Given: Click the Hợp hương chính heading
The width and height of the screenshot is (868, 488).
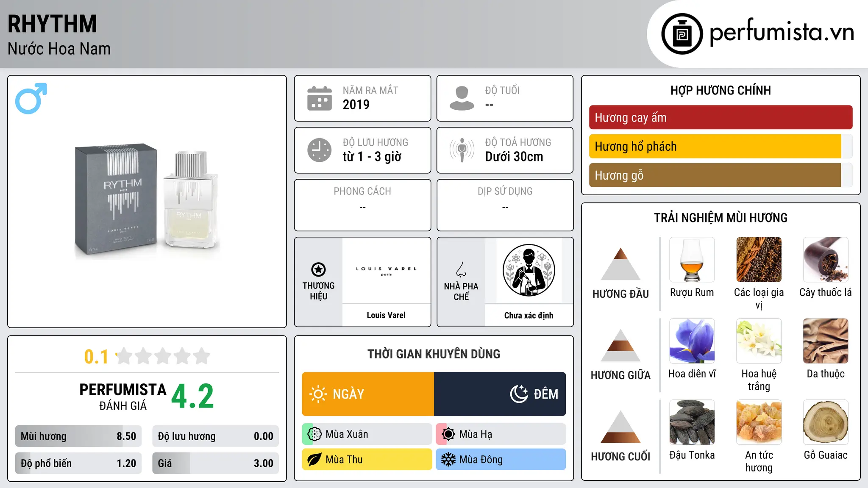Looking at the screenshot, I should pos(721,90).
